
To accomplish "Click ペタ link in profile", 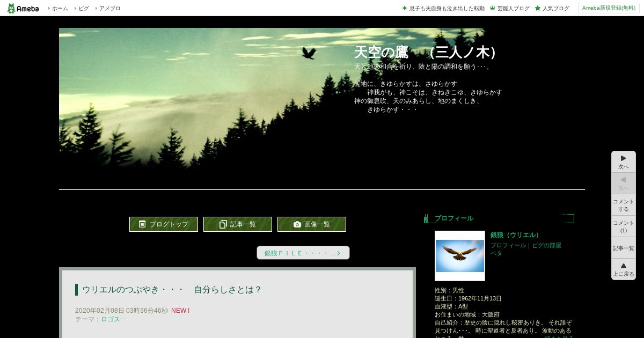I will 496,253.
